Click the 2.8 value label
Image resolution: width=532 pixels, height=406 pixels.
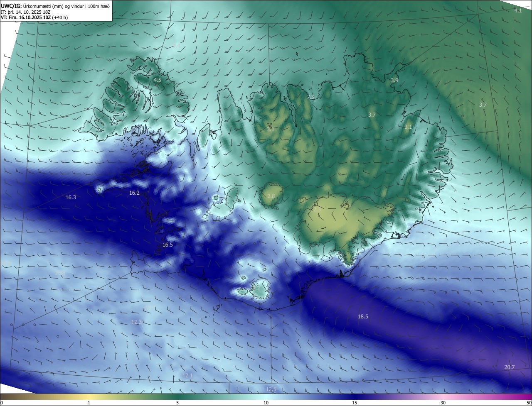[x=271, y=196]
